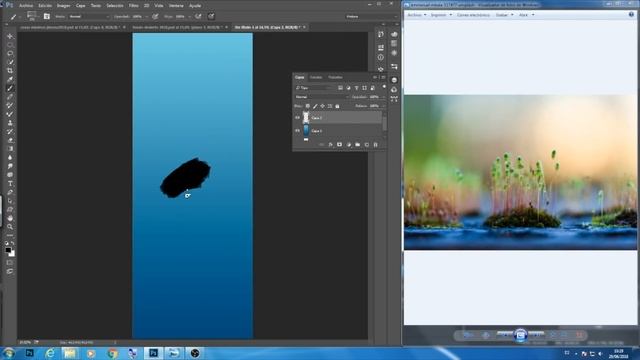Open Grabar menu in Photo Viewer
Screen dimensions: 640x360
(x=504, y=15)
